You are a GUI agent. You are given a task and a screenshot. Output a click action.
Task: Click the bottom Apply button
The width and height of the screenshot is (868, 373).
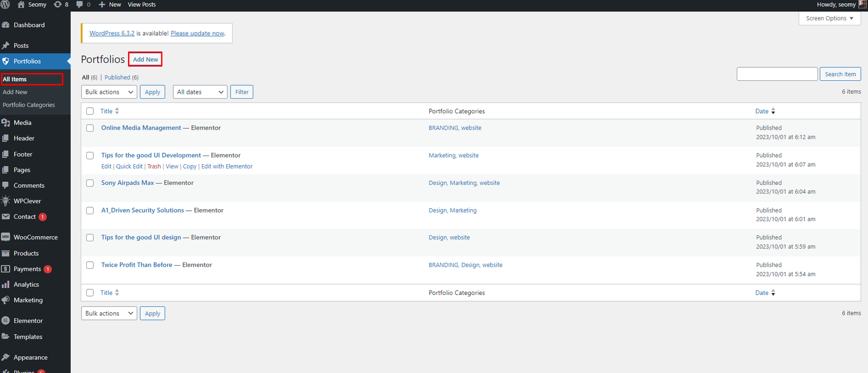pyautogui.click(x=152, y=313)
